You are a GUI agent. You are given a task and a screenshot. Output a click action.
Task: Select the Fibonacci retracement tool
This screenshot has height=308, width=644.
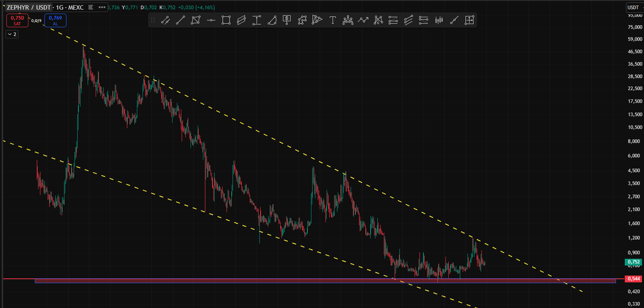point(393,20)
